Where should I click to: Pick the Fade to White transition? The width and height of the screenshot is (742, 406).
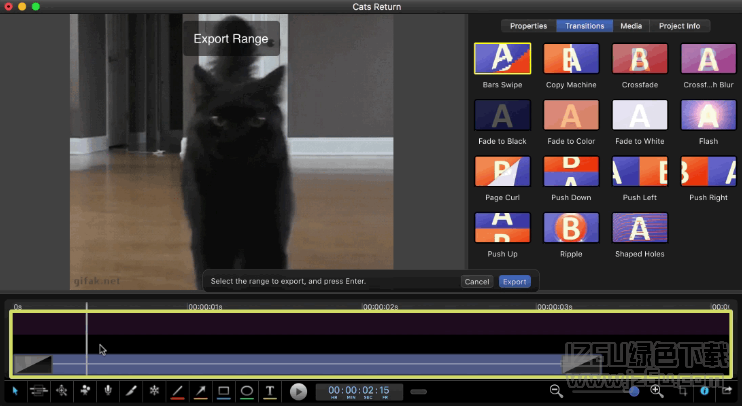640,115
